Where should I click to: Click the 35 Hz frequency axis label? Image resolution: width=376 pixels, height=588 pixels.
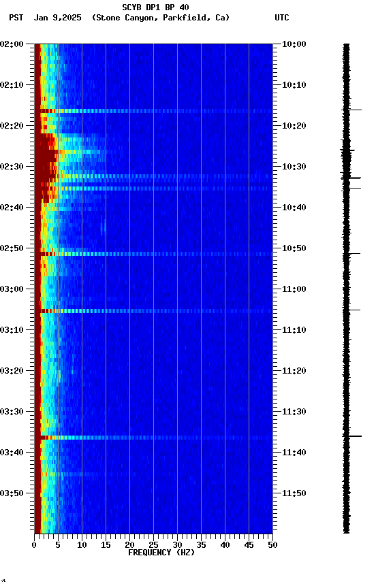[x=201, y=545]
